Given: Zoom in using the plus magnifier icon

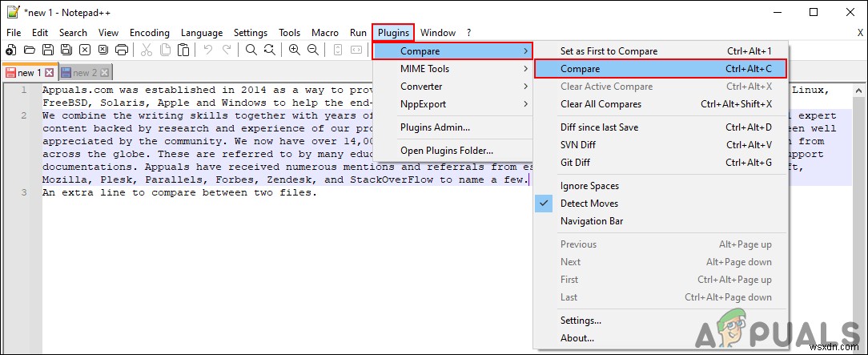Looking at the screenshot, I should 295,50.
